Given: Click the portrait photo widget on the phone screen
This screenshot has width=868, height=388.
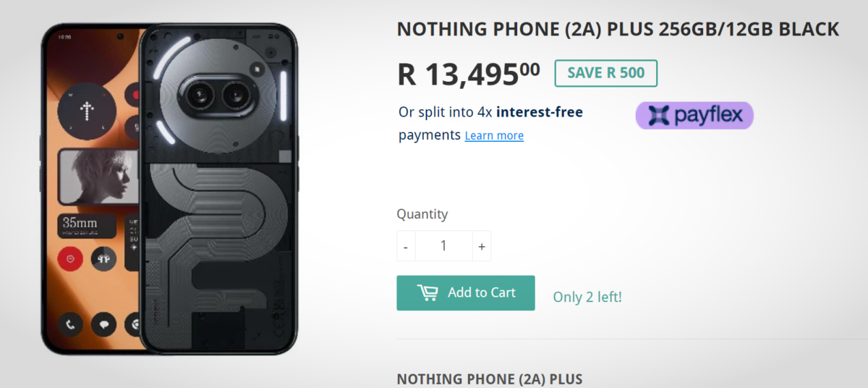Looking at the screenshot, I should (99, 176).
